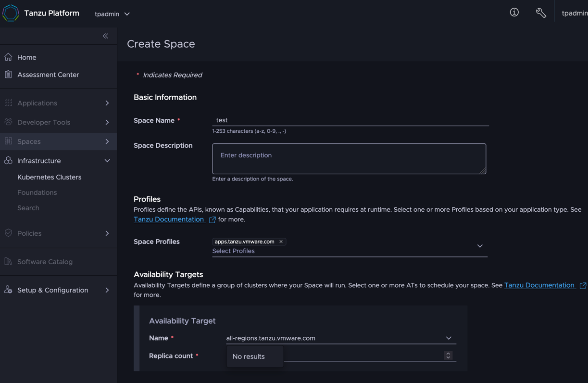Open the wrench tools icon in header
Screen dimensions: 588x383
[541, 13]
